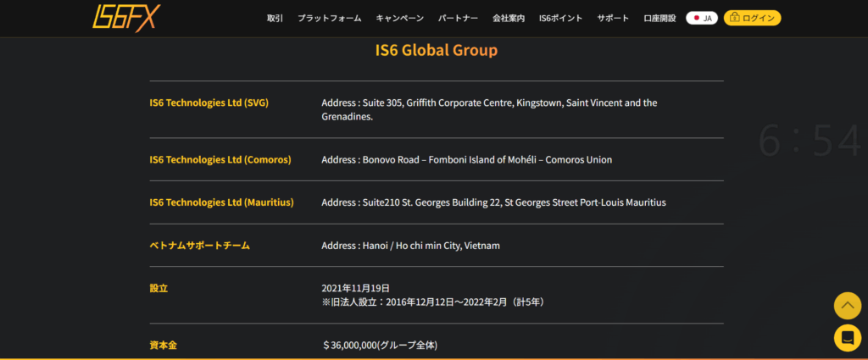Select IS6 Technologies Ltd (Comoros) label

click(220, 160)
